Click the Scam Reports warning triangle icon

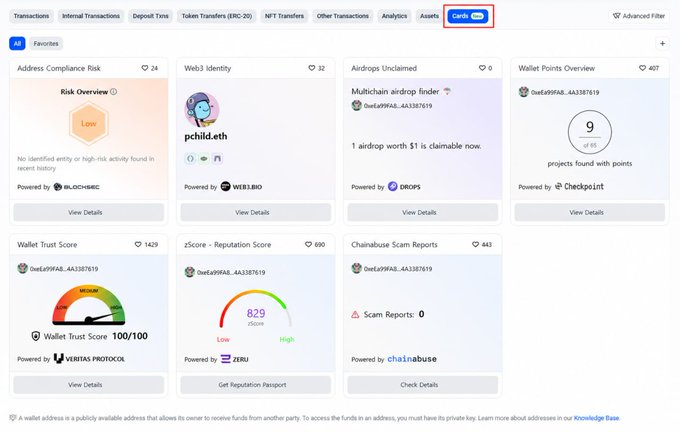(x=355, y=314)
